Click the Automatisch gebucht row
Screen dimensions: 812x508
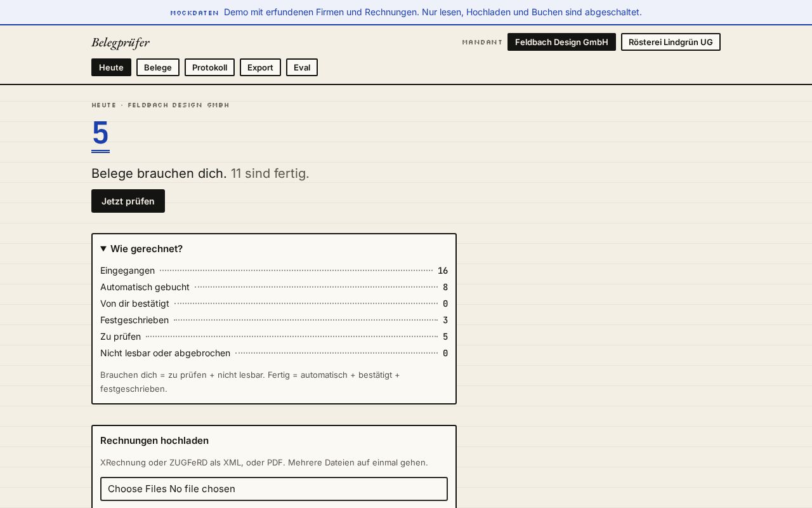coord(274,287)
